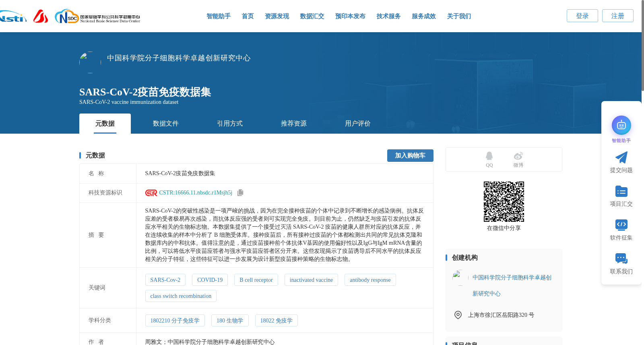Screen dimensions: 644x345
Task: Click the 提交问题 paper plane icon
Action: 621,157
